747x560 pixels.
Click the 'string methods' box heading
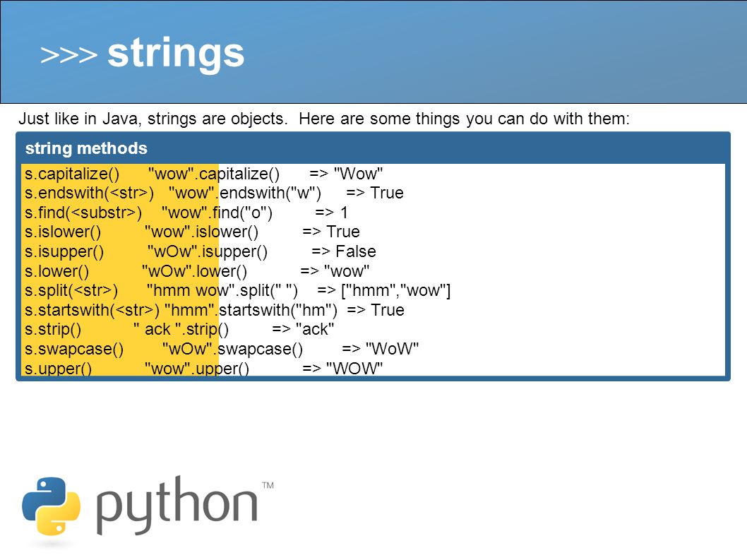point(86,148)
